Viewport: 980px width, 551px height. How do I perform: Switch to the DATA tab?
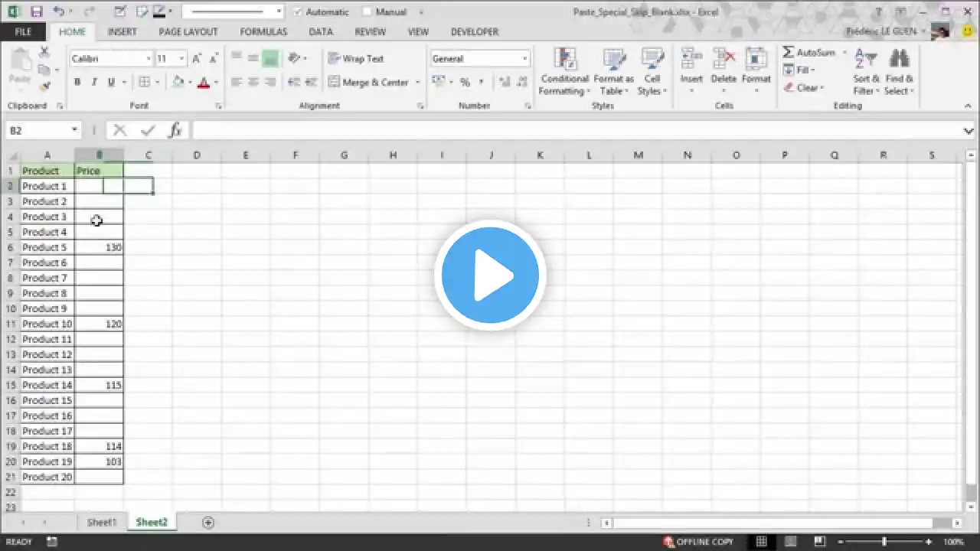click(x=321, y=32)
